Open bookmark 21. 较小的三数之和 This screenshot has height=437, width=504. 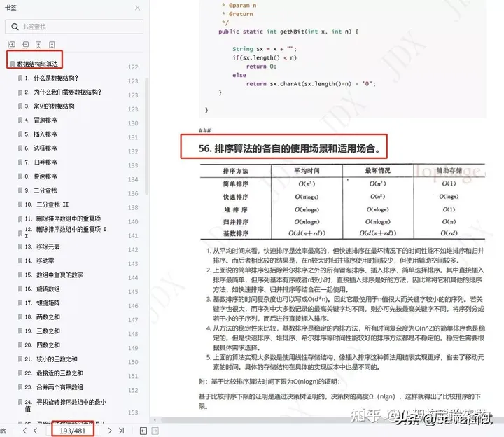pyautogui.click(x=51, y=359)
